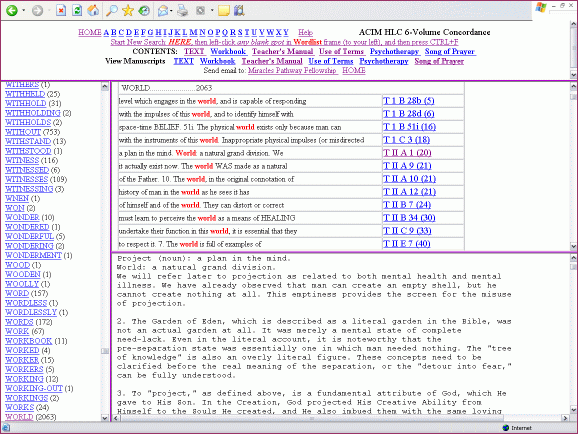578x434 pixels.
Task: Open visited reference T II A 1 (20)
Action: tap(407, 153)
